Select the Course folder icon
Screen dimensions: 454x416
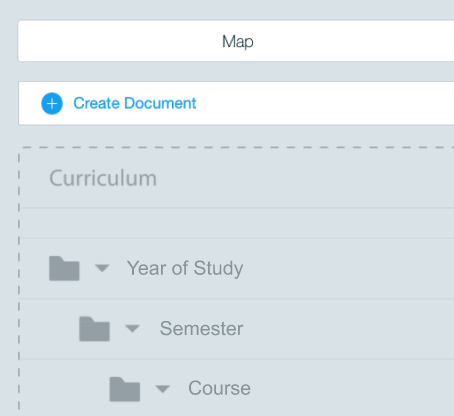point(125,389)
